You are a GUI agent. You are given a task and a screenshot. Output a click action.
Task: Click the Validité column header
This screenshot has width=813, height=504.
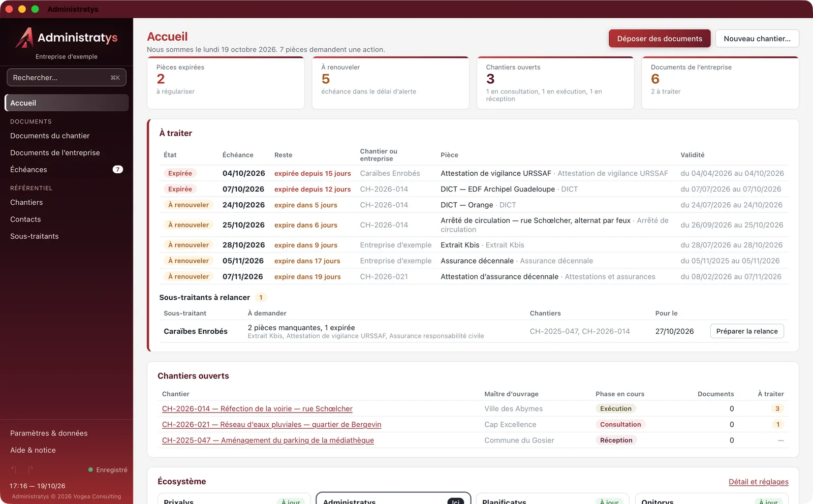pos(693,155)
